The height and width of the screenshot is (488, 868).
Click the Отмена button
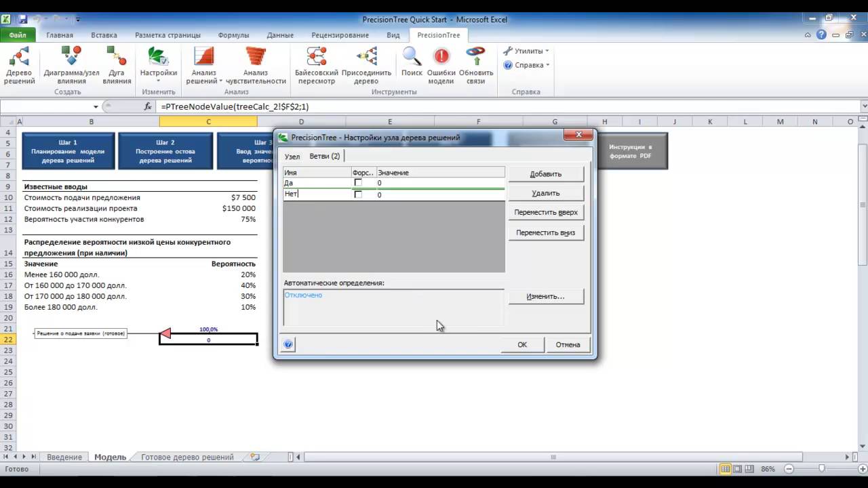[x=568, y=344]
